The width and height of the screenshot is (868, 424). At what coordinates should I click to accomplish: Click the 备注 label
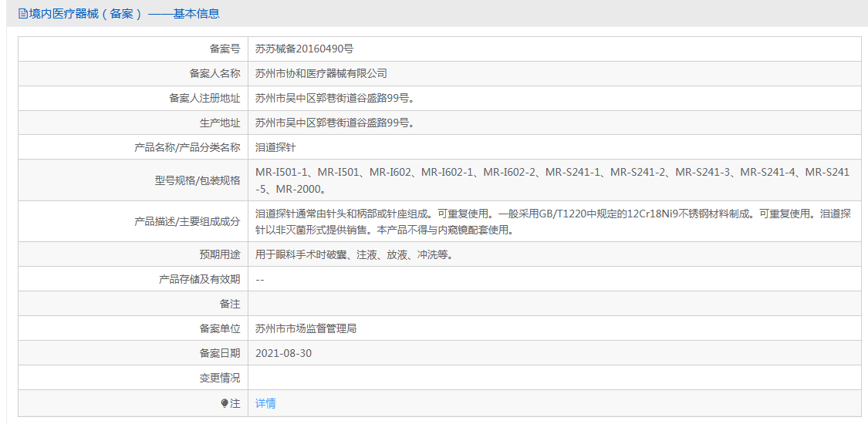tap(230, 304)
